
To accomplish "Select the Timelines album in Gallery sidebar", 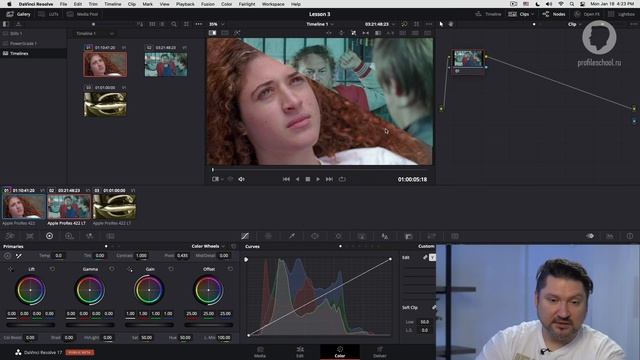I will click(x=33, y=53).
